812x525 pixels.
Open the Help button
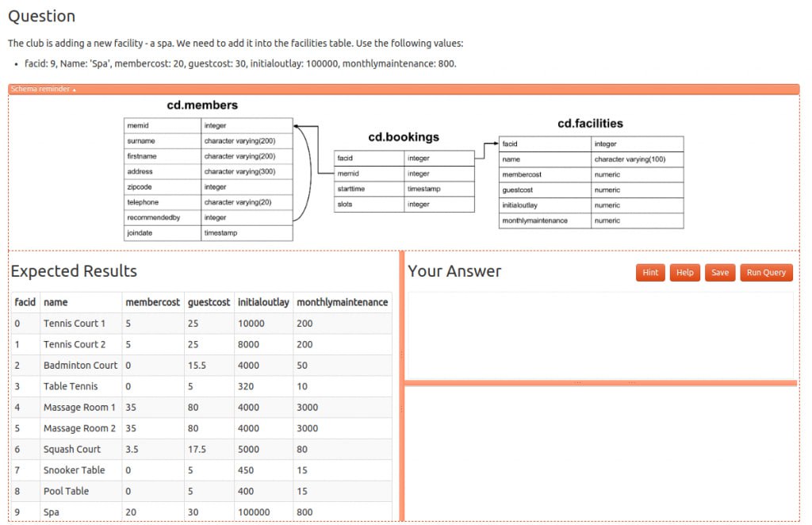coord(684,273)
